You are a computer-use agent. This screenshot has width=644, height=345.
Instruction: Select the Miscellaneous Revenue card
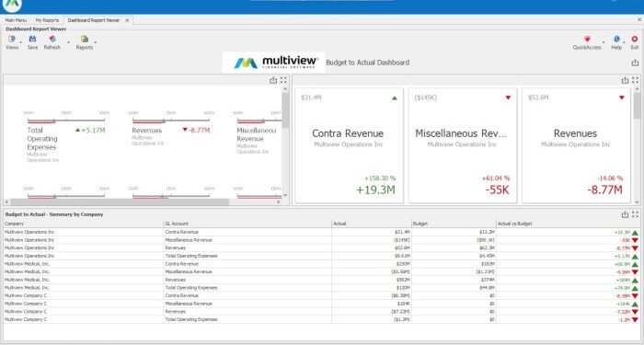[x=463, y=145]
